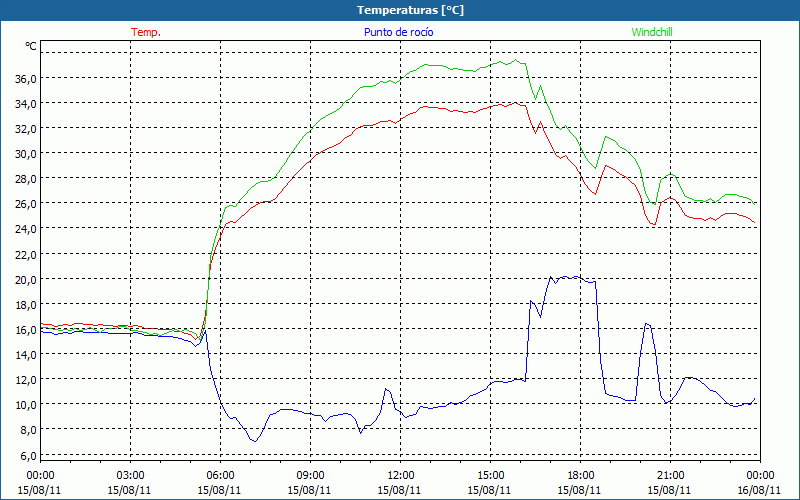Click the Temperaturas [°C] chart title

pyautogui.click(x=410, y=10)
